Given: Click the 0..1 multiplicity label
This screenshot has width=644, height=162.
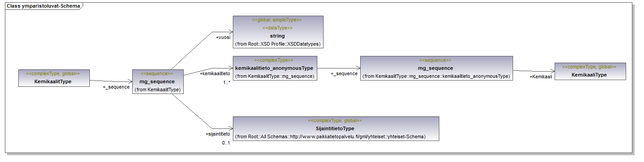Looking at the screenshot, I should (x=226, y=143).
